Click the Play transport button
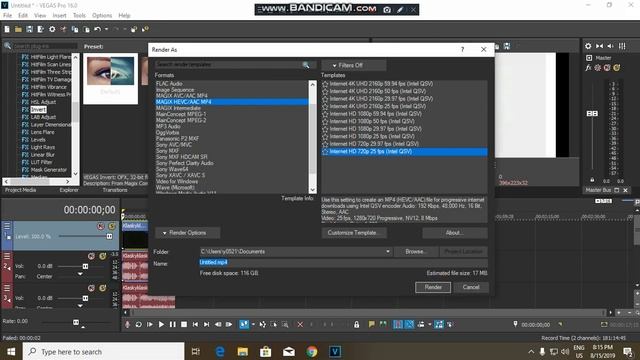The image size is (640, 360). click(x=161, y=324)
